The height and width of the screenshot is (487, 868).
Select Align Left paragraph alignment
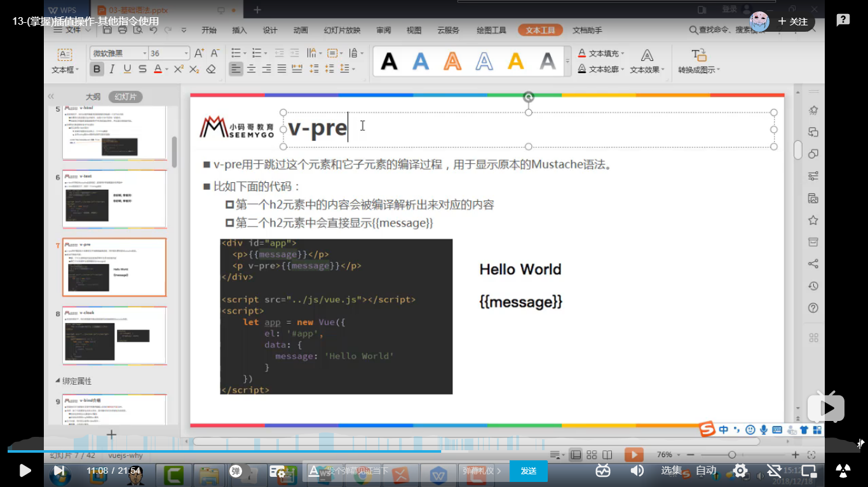[236, 69]
